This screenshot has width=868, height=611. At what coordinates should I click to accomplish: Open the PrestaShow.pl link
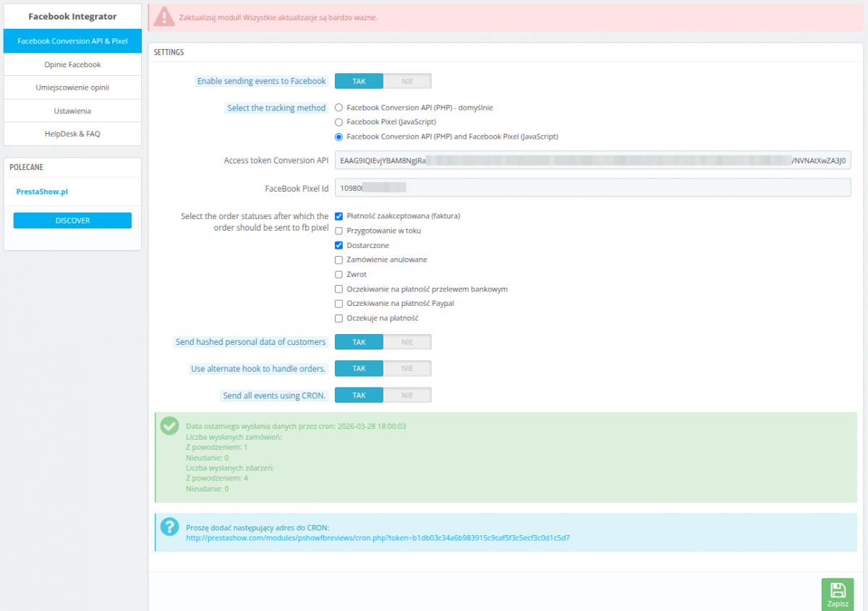pyautogui.click(x=42, y=192)
